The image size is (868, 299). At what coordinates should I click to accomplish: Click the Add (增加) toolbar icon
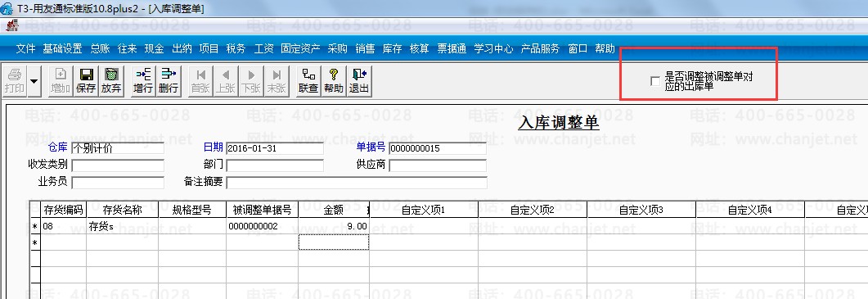61,81
